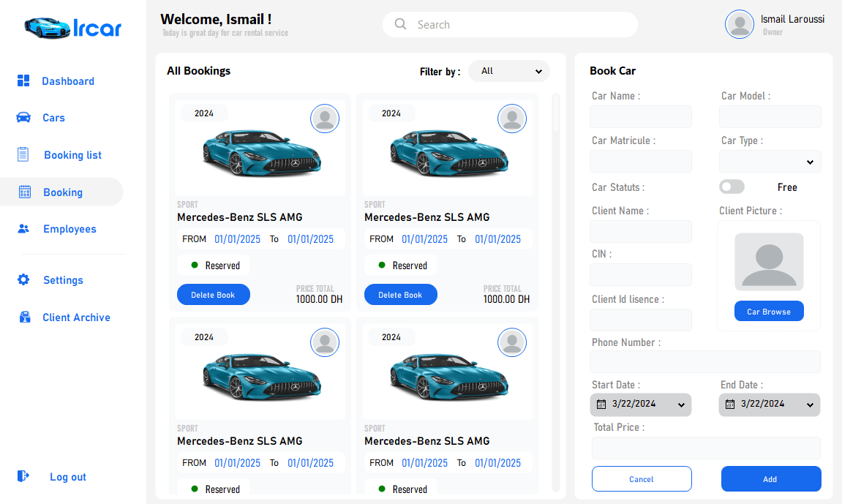
Task: Click the car image on the top-left booking card
Action: coord(261,153)
